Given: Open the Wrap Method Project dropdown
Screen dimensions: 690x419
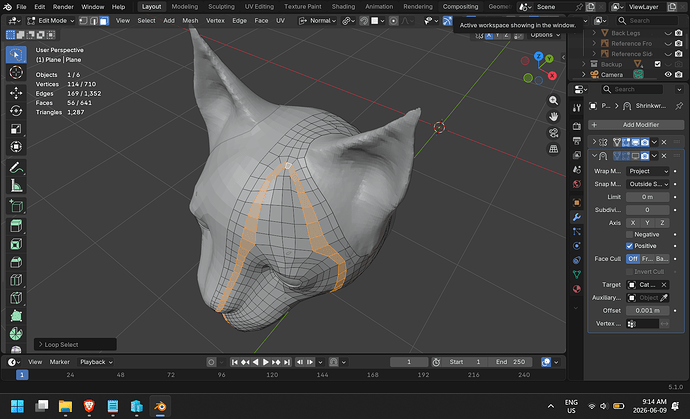Looking at the screenshot, I should (x=648, y=171).
